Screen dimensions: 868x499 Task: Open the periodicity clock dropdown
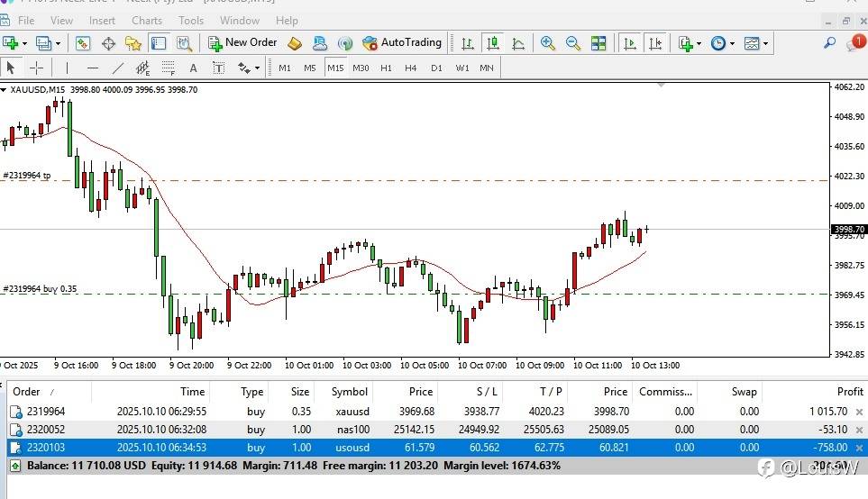pyautogui.click(x=732, y=42)
